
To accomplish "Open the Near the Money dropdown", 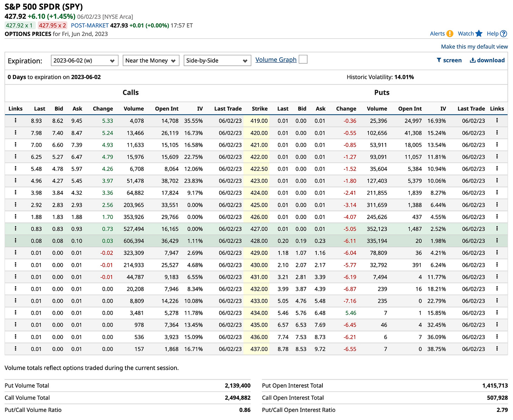I will pyautogui.click(x=151, y=61).
